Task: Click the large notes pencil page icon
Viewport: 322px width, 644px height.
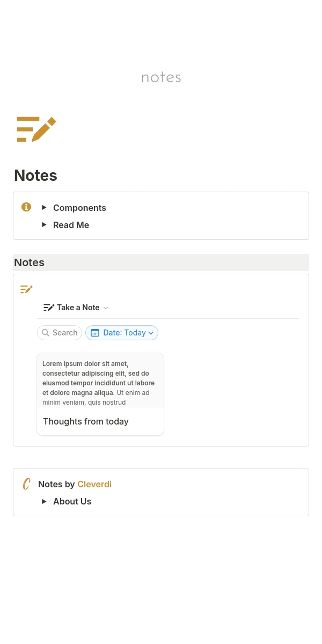Action: coord(36,129)
